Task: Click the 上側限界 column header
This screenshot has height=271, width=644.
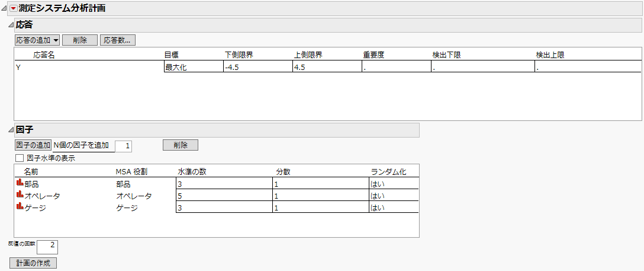Action: pos(308,55)
